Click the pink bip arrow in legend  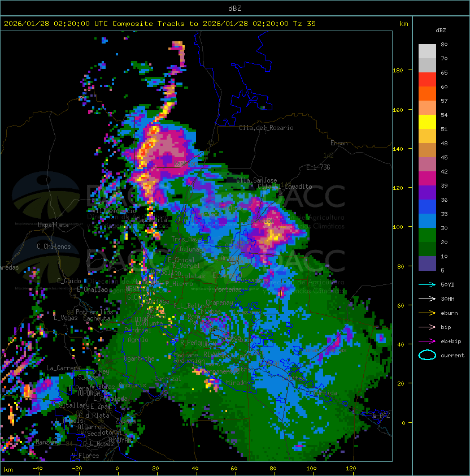point(427,327)
